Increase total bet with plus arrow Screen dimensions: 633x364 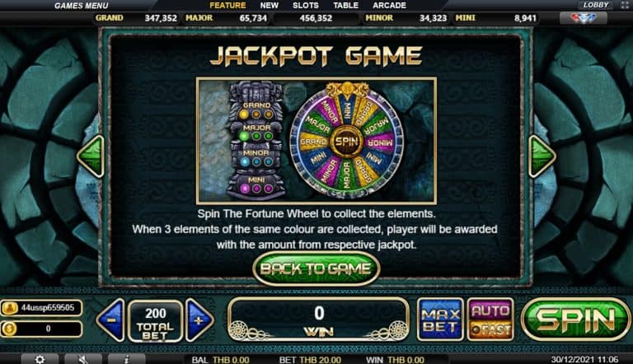tap(199, 320)
